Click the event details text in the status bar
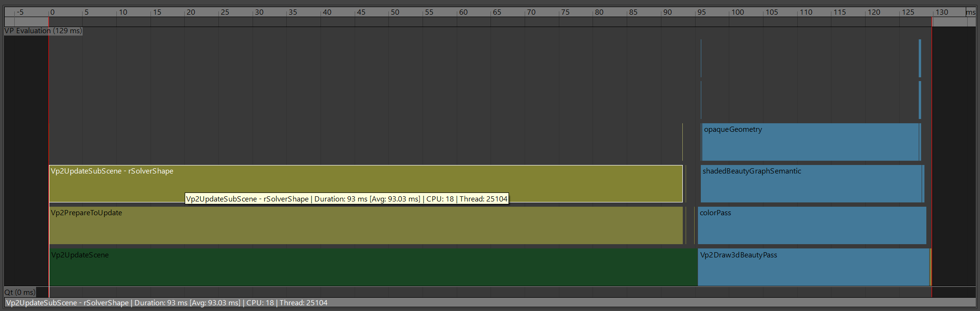The height and width of the screenshot is (311, 980). [167, 302]
